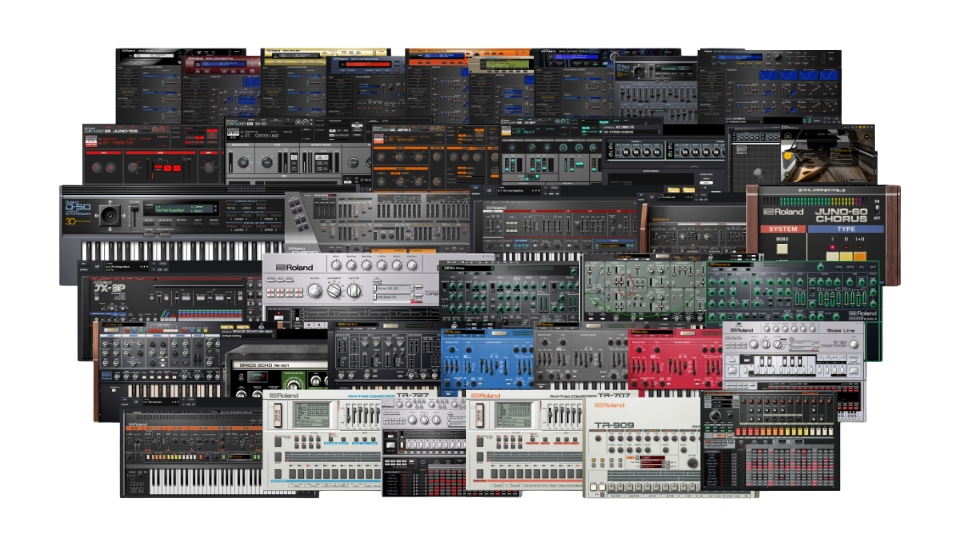Viewport: 960px width, 540px height.
Task: Select the red SH-101 synth panel
Action: 675,360
